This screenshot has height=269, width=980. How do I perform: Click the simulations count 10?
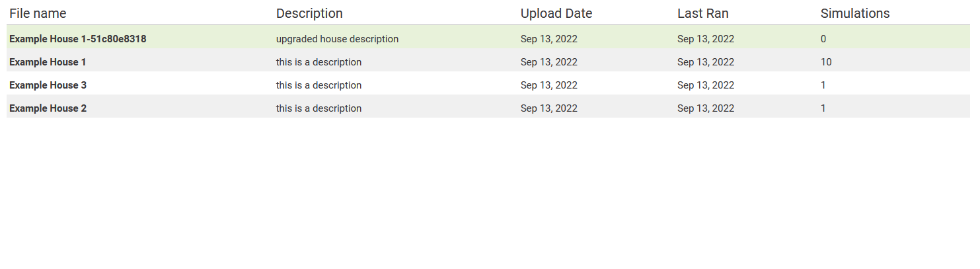[826, 62]
